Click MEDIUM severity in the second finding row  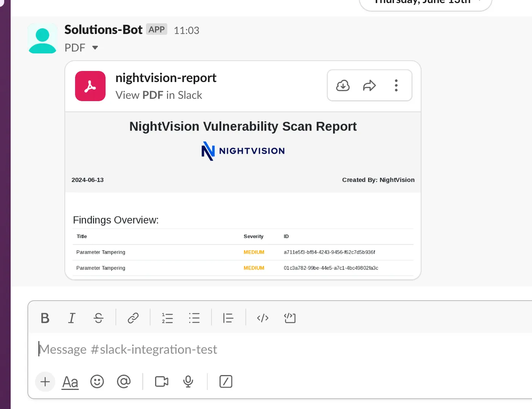point(254,268)
